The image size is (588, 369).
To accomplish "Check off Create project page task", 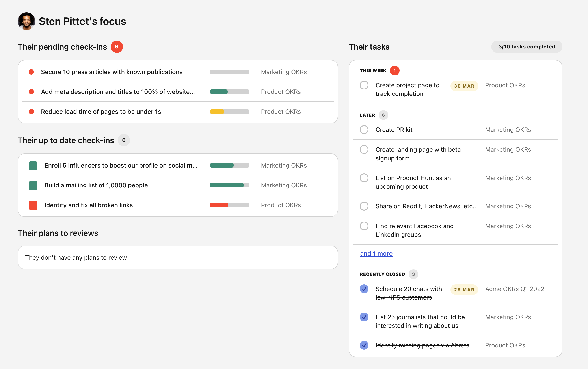I will (364, 85).
